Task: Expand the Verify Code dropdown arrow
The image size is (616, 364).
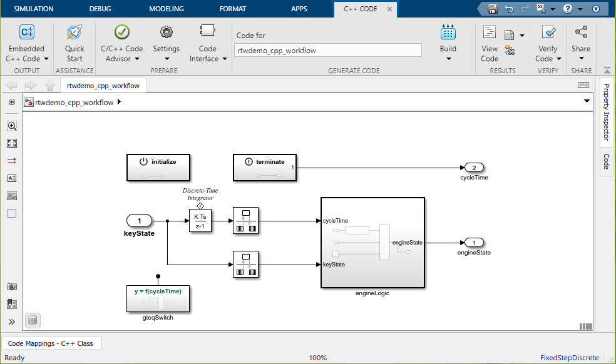Action: pos(558,59)
